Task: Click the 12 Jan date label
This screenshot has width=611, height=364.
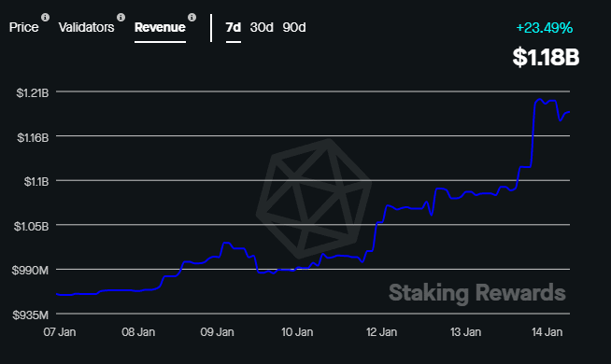Action: click(381, 332)
